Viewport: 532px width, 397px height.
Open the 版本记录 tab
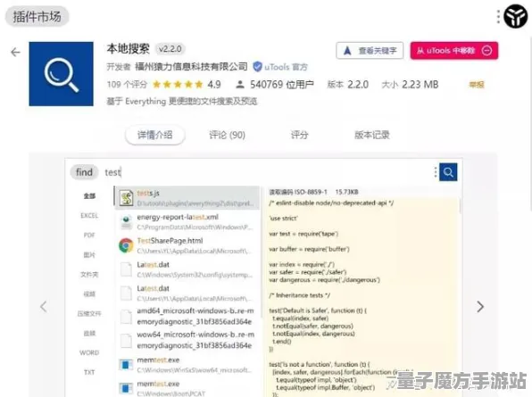[x=372, y=135]
